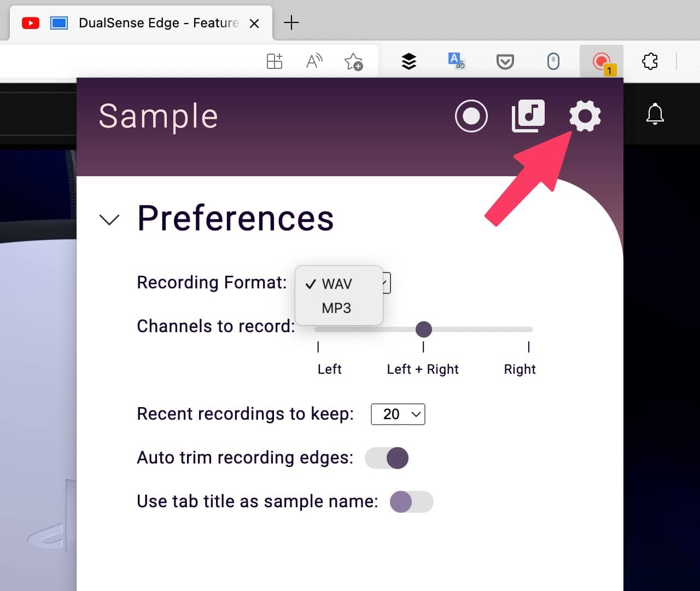Click the add to collections grid icon
Screen dimensions: 700x591
275,61
